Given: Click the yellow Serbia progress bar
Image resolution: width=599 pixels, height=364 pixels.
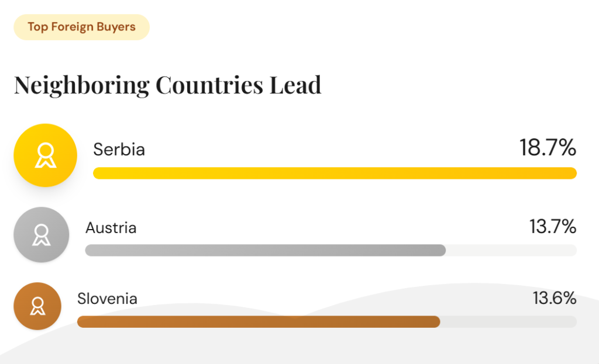Looking at the screenshot, I should click(335, 173).
